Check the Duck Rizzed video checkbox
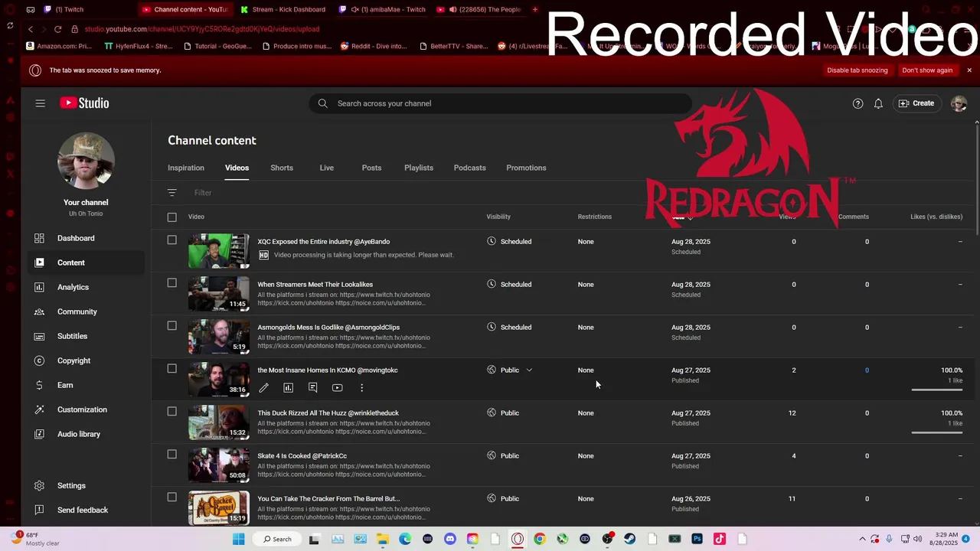Viewport: 980px width, 551px height. click(x=171, y=412)
